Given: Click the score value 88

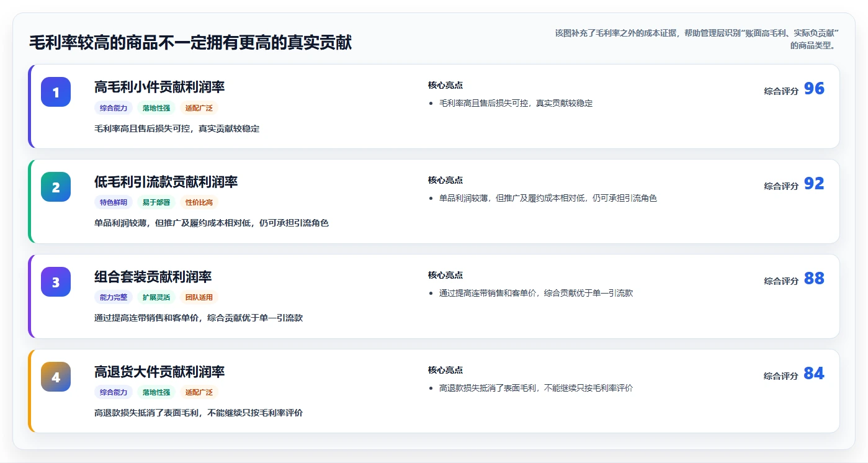Looking at the screenshot, I should (814, 279).
